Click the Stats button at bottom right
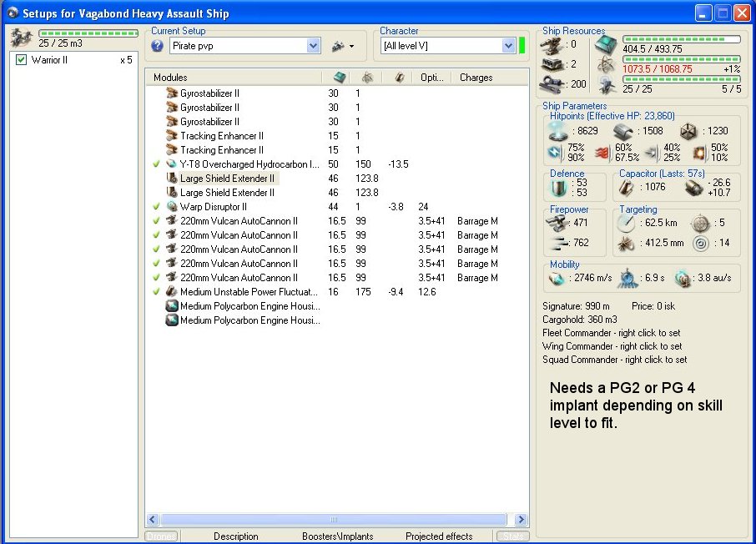Image resolution: width=756 pixels, height=544 pixels. pyautogui.click(x=513, y=536)
